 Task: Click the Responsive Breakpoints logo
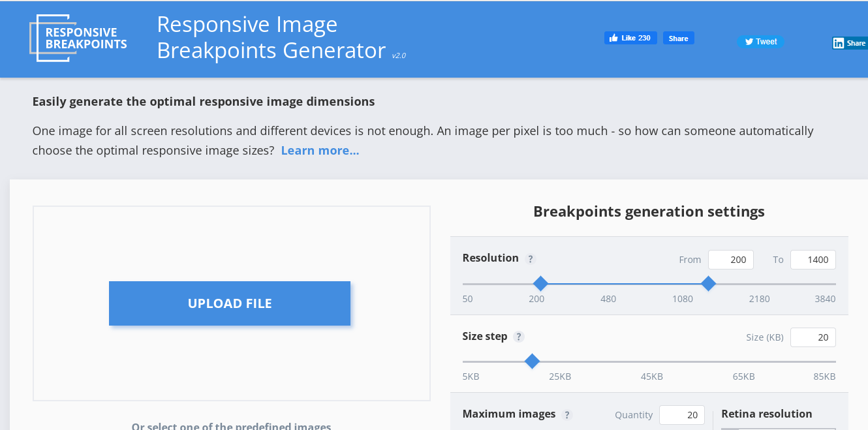point(78,38)
